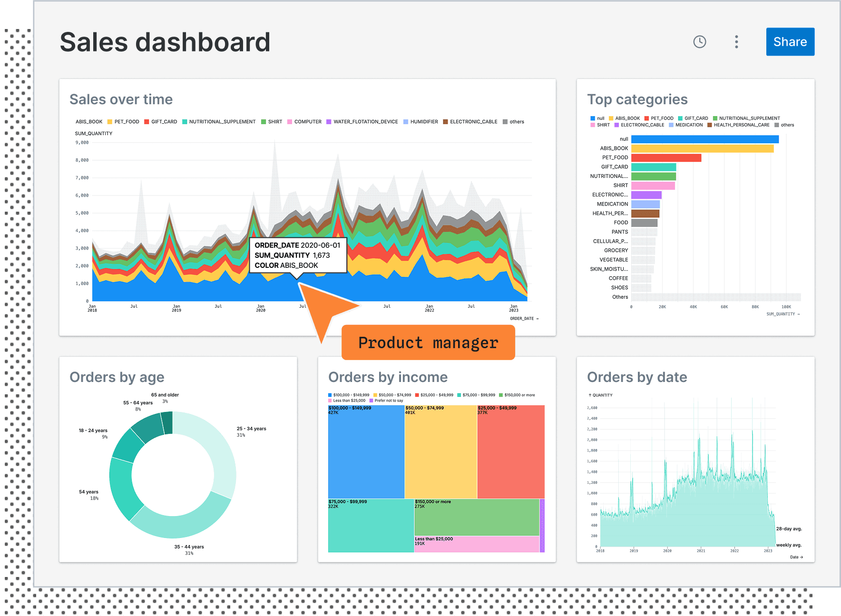Click the 'Product manager' orange label
The height and width of the screenshot is (616, 841).
(428, 342)
